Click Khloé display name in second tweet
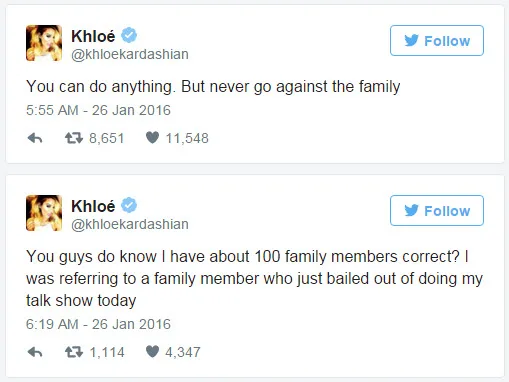509x382 pixels. [x=93, y=206]
